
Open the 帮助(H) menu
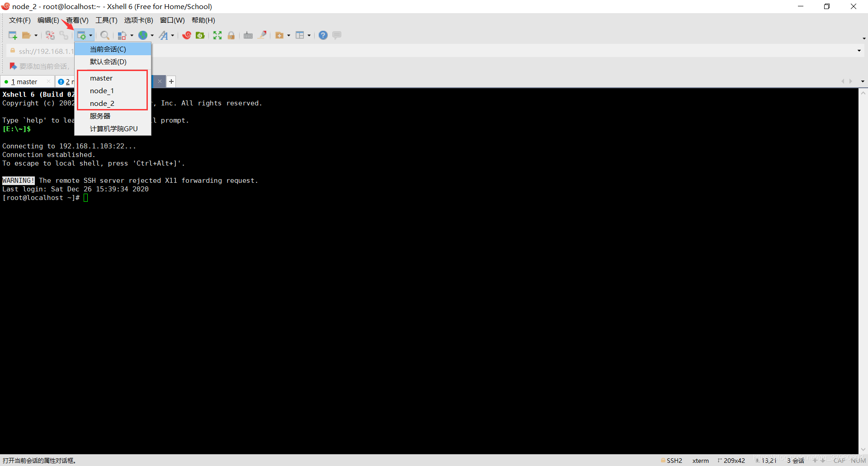point(203,20)
